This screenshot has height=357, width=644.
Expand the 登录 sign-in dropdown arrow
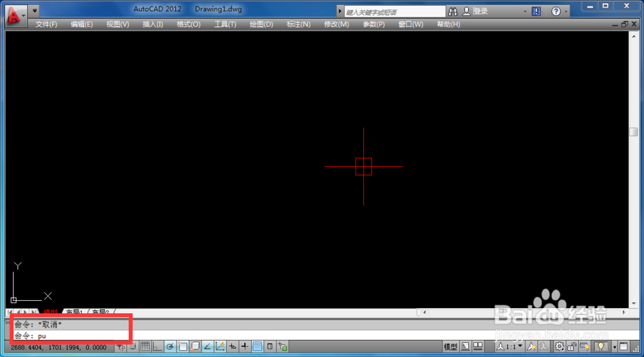(525, 12)
